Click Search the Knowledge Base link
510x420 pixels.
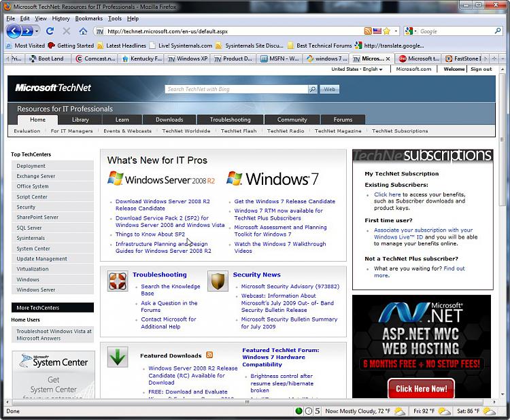click(x=171, y=290)
